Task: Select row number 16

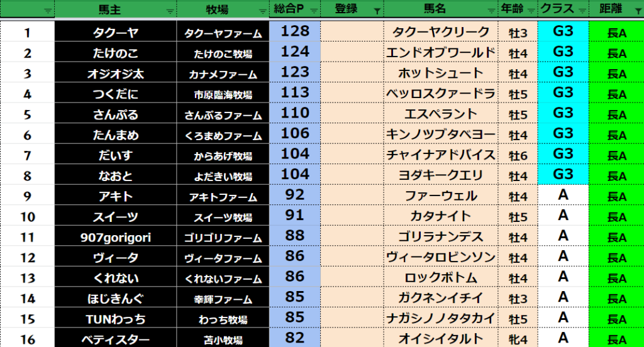Action: pos(28,339)
